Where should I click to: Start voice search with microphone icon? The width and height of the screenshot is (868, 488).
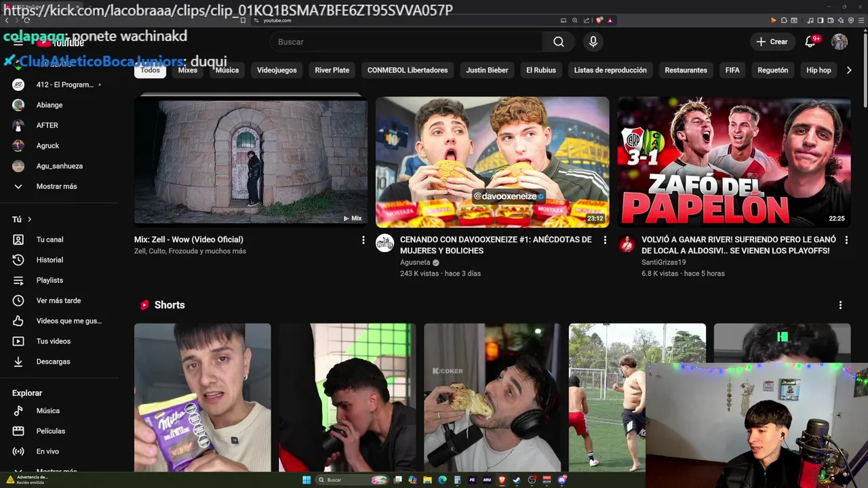tap(593, 42)
